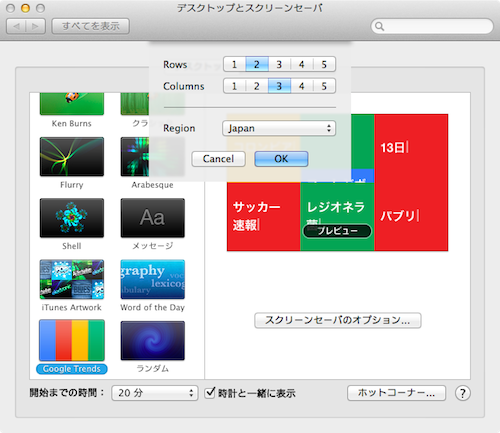The width and height of the screenshot is (500, 433).
Task: Toggle 時計と一緒に表示 checkbox
Action: pos(210,392)
